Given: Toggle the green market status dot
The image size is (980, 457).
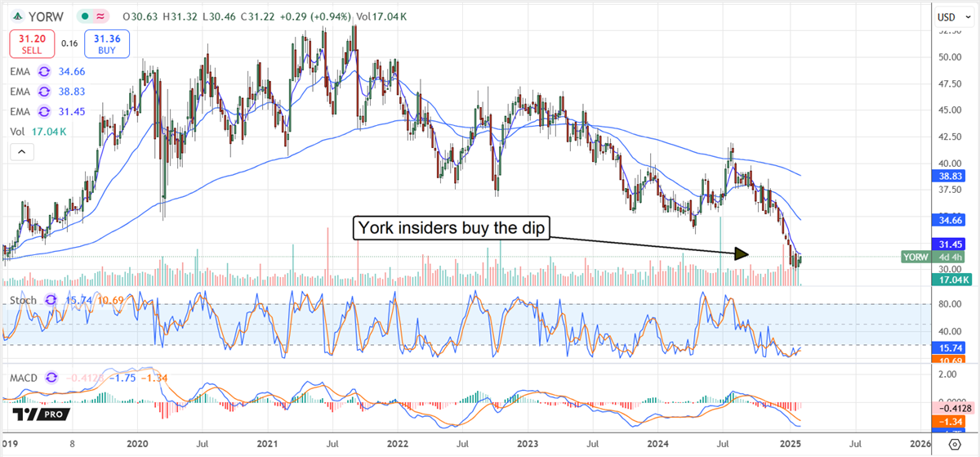Looking at the screenshot, I should (x=84, y=16).
